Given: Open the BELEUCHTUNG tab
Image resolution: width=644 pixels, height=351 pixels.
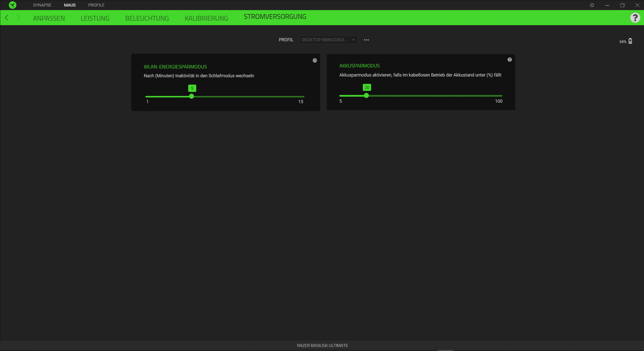Looking at the screenshot, I should pos(147,18).
